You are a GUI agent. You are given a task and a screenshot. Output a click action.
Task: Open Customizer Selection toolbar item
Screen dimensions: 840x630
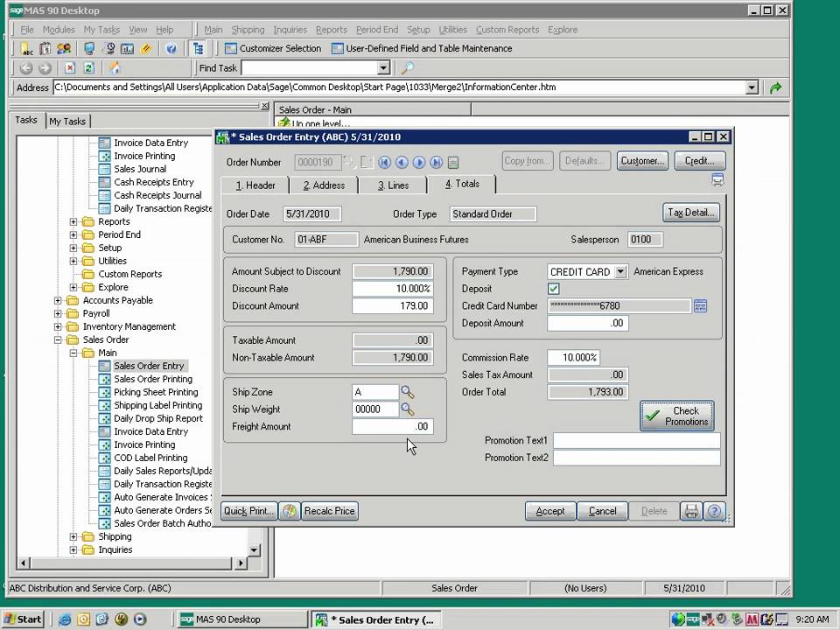click(x=273, y=49)
